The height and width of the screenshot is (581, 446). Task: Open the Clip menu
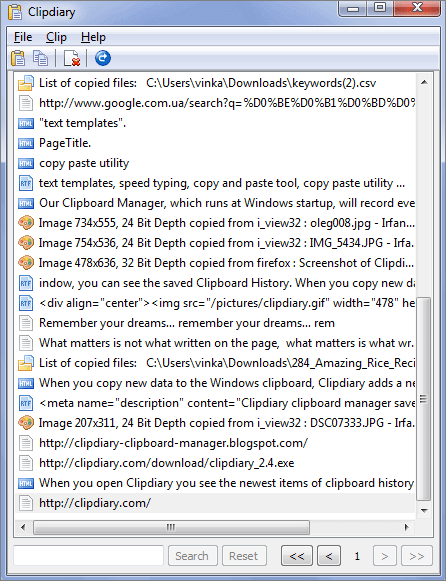(x=56, y=37)
